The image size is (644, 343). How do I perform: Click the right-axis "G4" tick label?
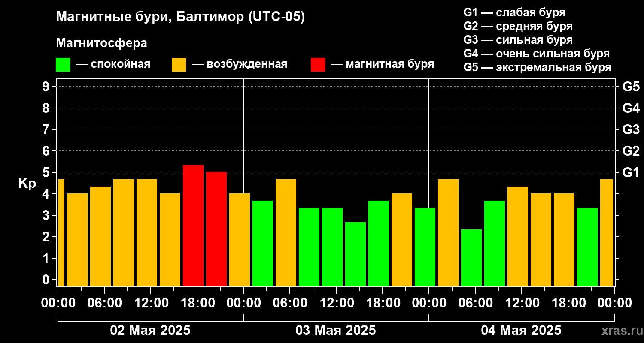point(631,108)
